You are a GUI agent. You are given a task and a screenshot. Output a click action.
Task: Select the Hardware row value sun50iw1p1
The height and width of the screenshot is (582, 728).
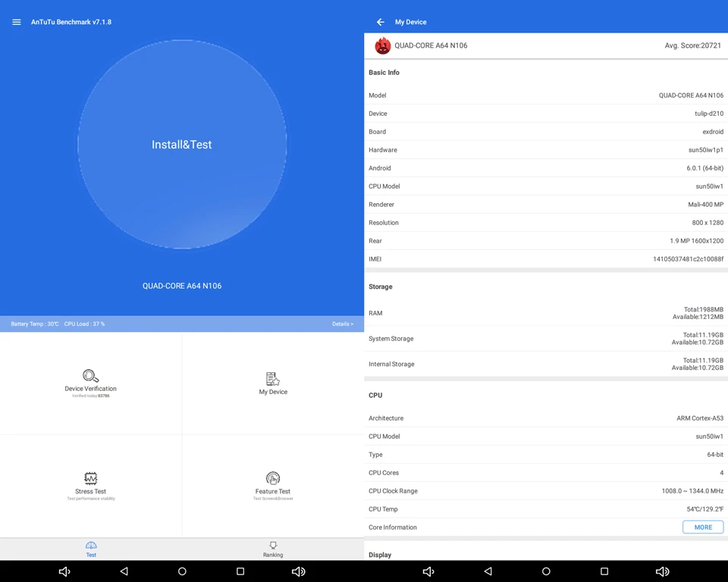click(x=706, y=150)
